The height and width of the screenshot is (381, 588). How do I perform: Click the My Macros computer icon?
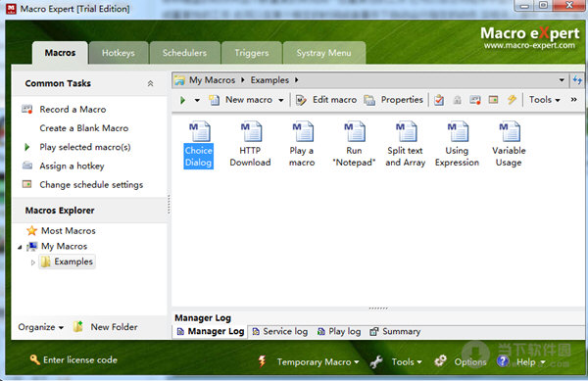[32, 246]
